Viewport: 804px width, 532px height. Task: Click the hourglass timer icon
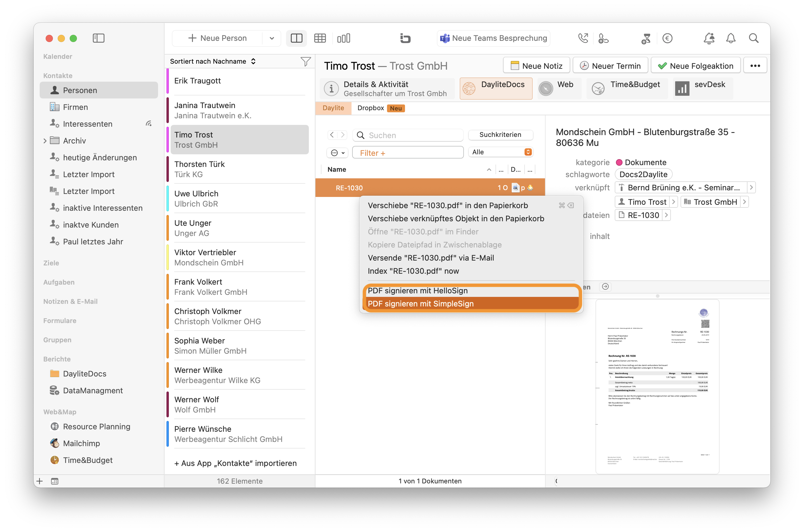pyautogui.click(x=646, y=38)
